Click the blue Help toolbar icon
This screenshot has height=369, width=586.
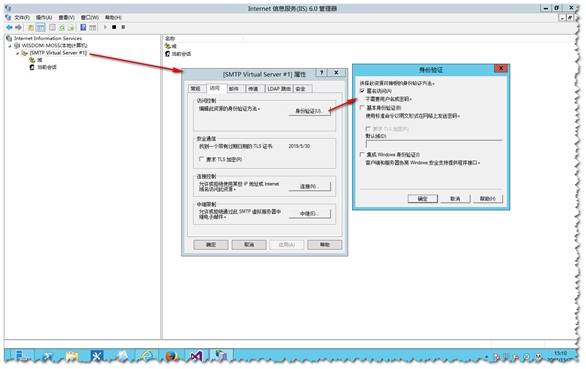tap(83, 27)
